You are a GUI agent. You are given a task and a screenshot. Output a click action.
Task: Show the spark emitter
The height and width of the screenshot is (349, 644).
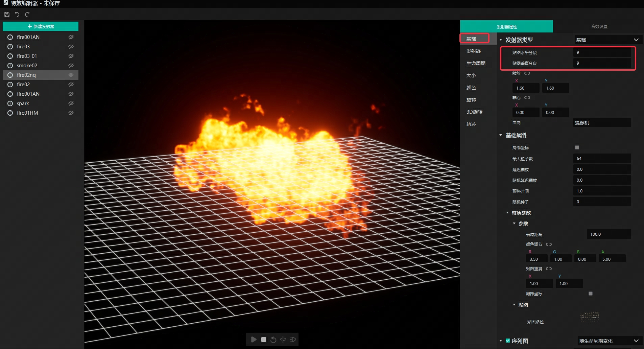pyautogui.click(x=71, y=103)
